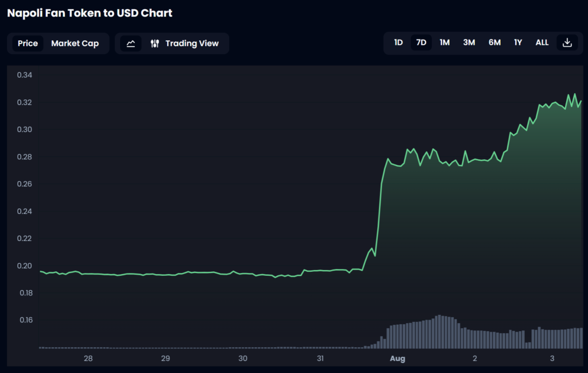
Task: Set chart range to 7D
Action: (421, 43)
